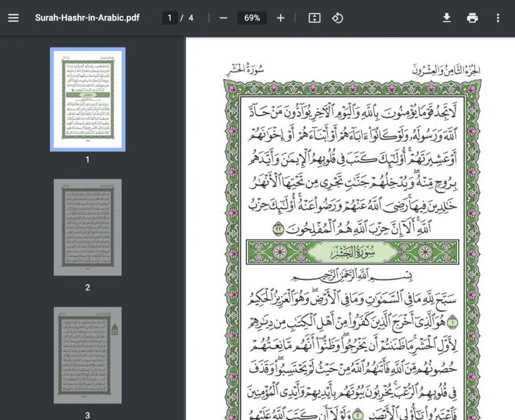Screen dimensions: 515x420
Task: Click verse marker 22 in the page
Action: [279, 229]
